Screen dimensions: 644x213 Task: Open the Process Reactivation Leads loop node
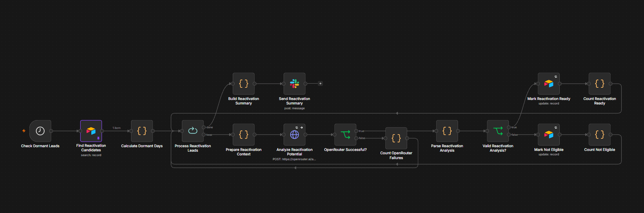(x=193, y=131)
